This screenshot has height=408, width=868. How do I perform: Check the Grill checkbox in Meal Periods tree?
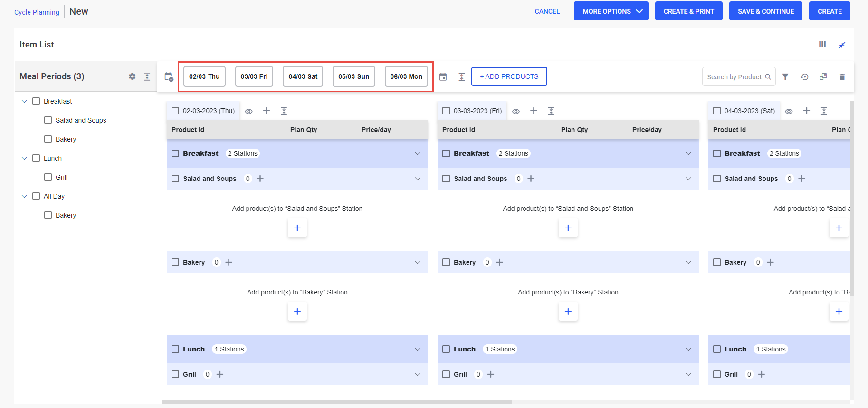48,177
